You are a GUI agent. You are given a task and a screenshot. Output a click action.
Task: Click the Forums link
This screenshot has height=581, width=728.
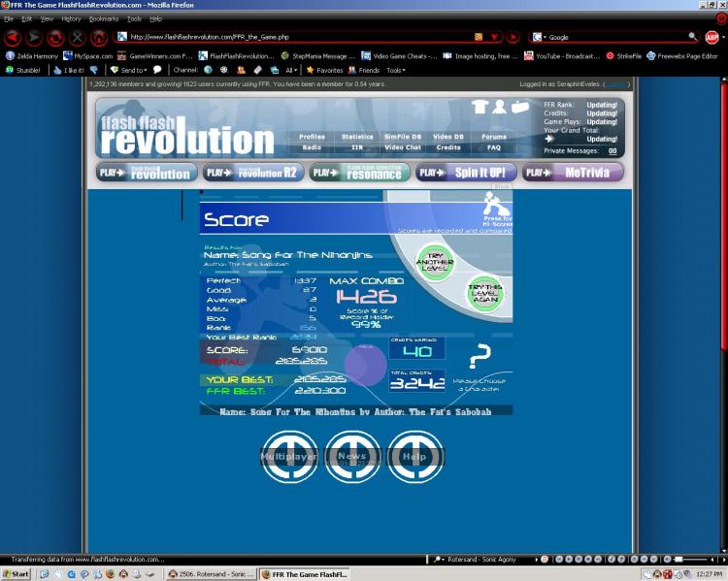(494, 137)
